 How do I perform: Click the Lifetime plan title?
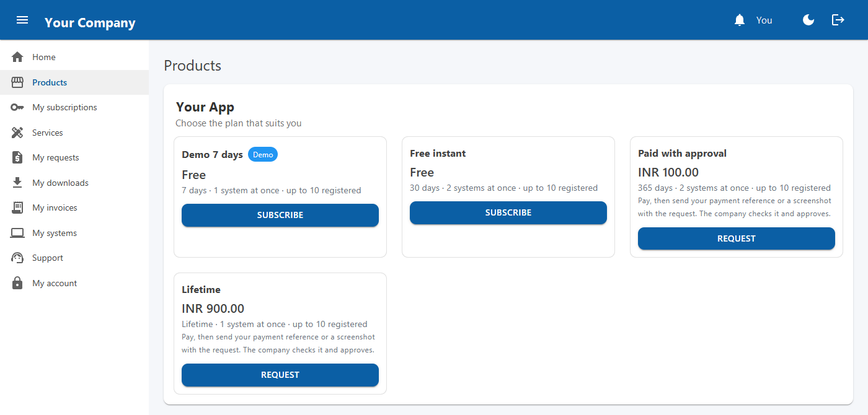pos(201,290)
